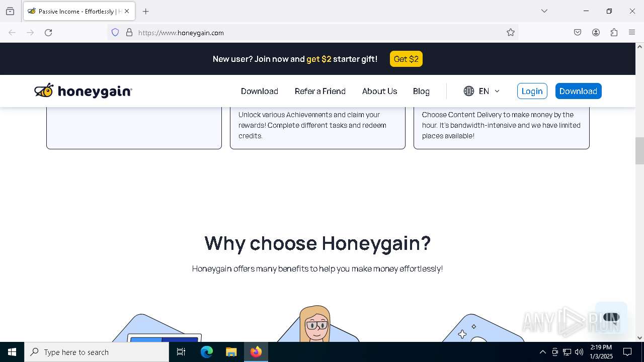This screenshot has width=644, height=362.
Task: Click the Login button
Action: (532, 91)
